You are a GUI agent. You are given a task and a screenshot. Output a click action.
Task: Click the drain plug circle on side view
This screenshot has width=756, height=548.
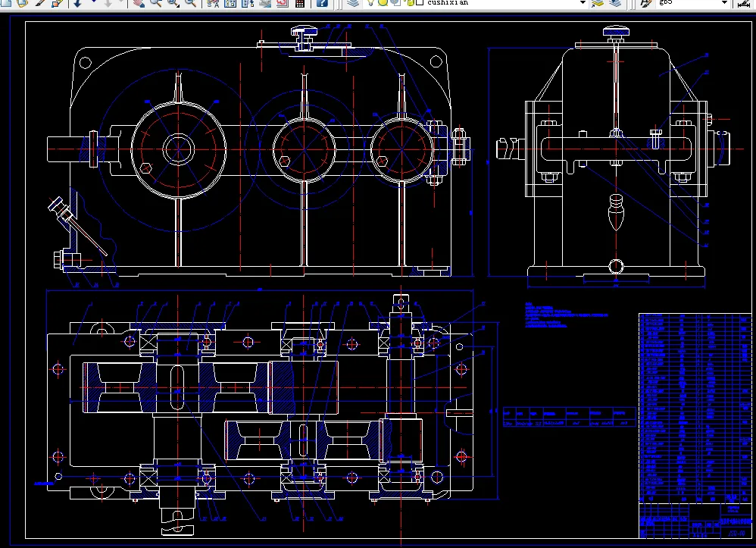tap(616, 266)
